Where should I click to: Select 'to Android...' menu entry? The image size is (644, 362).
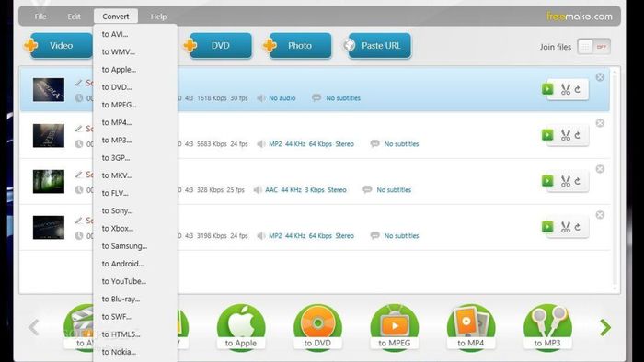coord(135,263)
